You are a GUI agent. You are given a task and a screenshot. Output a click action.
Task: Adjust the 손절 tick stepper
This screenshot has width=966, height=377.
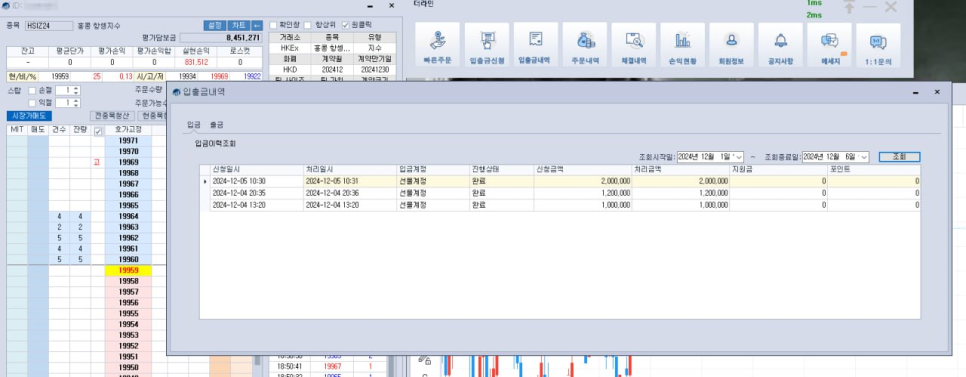pos(76,91)
